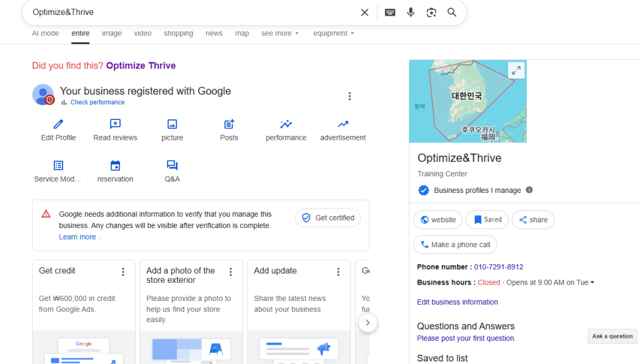Click the Q&A icon
The height and width of the screenshot is (364, 640).
tap(172, 165)
